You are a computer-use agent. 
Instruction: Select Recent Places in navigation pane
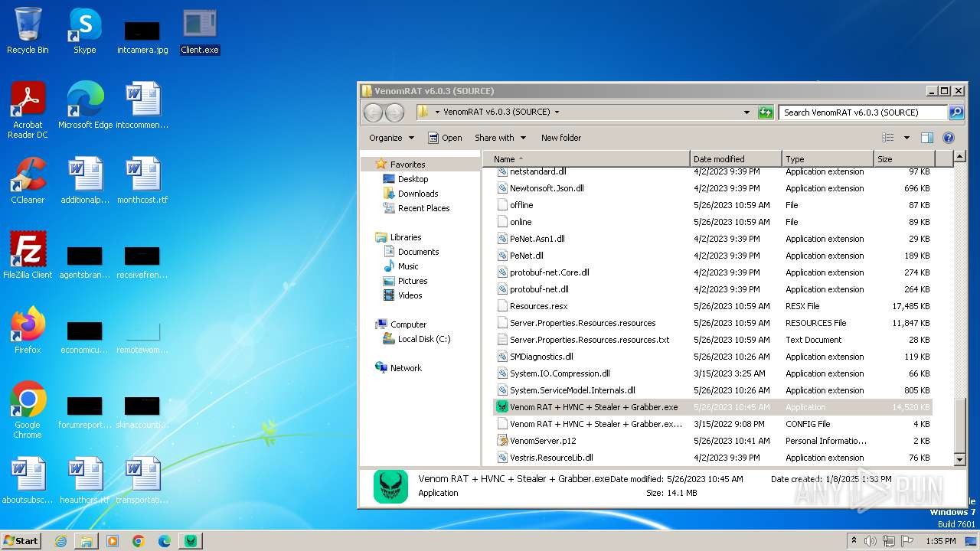423,208
